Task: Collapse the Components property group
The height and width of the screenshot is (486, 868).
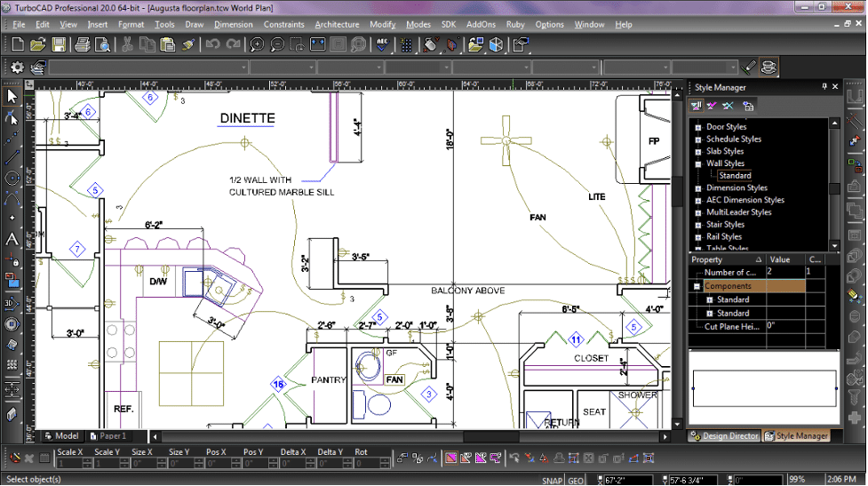Action: (697, 286)
